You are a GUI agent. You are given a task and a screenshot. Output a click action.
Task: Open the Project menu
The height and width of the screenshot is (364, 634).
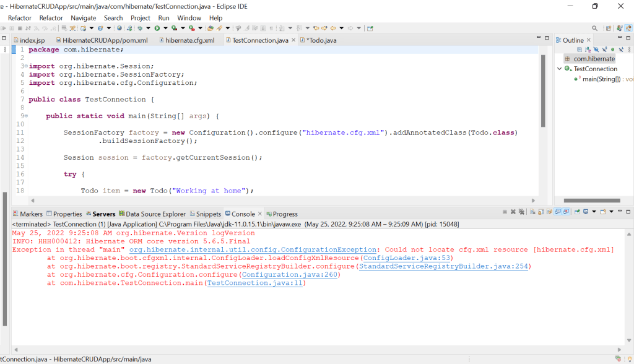141,18
